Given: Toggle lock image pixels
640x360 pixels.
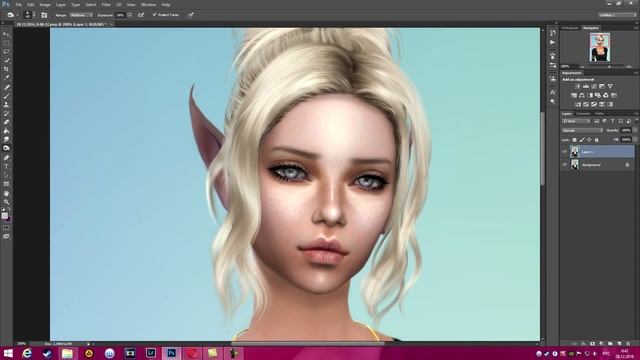Looking at the screenshot, I should pos(582,140).
